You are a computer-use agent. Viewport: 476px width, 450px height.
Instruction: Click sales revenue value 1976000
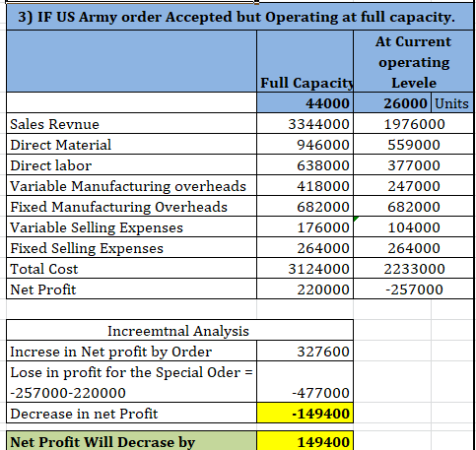(414, 123)
